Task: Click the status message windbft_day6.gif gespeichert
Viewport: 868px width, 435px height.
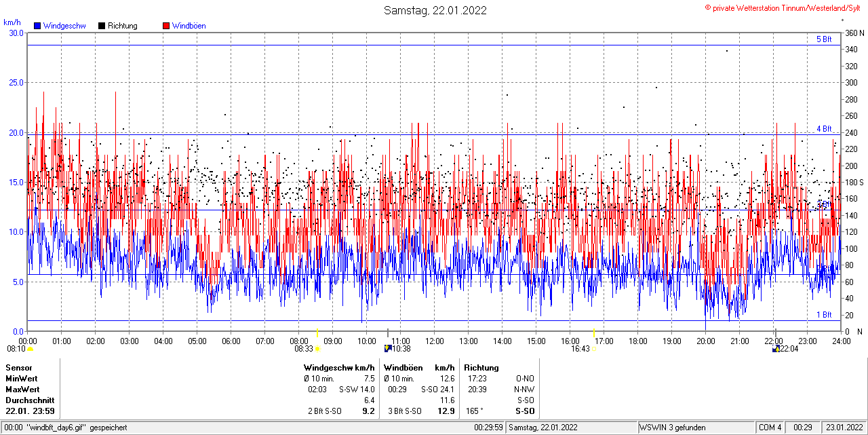Action: pos(77,428)
